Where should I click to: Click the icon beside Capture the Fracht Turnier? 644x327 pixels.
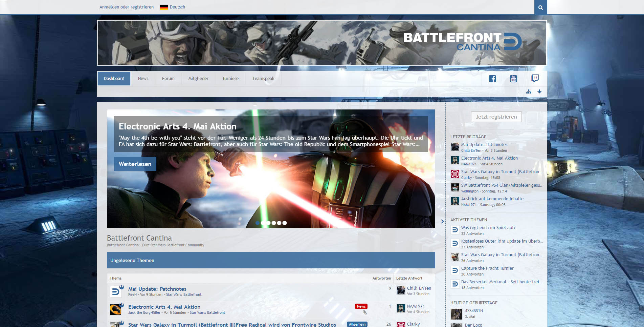point(455,271)
